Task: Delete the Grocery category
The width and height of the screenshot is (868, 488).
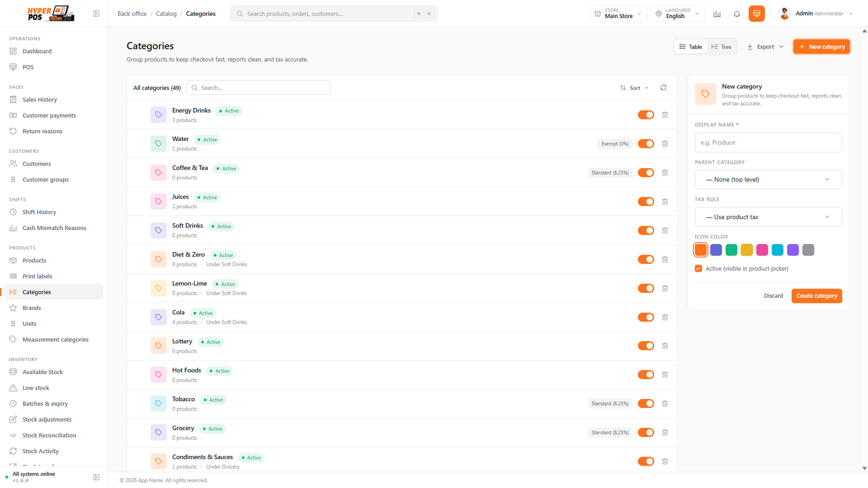Action: point(665,433)
